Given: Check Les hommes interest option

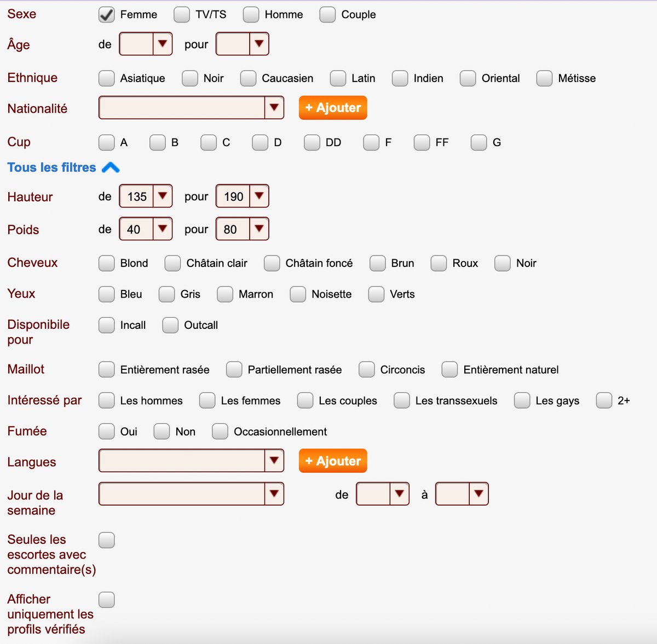Looking at the screenshot, I should (107, 401).
